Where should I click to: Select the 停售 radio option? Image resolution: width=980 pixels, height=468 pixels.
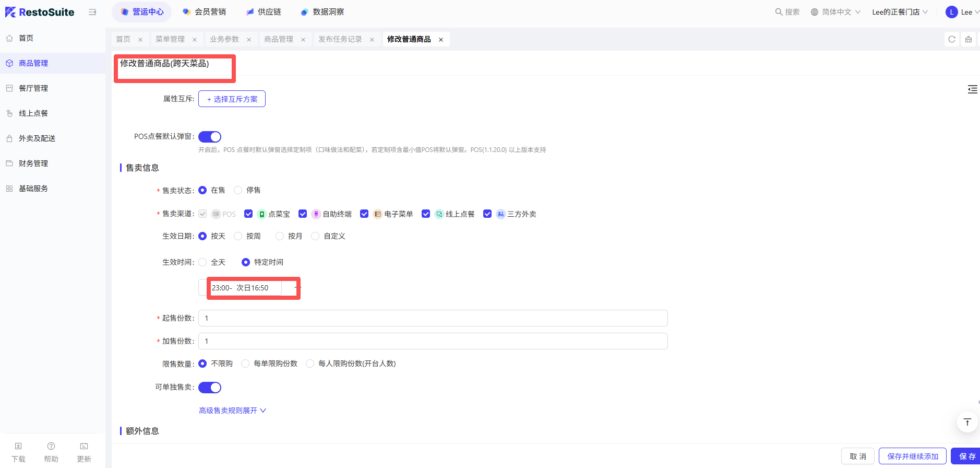coord(238,190)
